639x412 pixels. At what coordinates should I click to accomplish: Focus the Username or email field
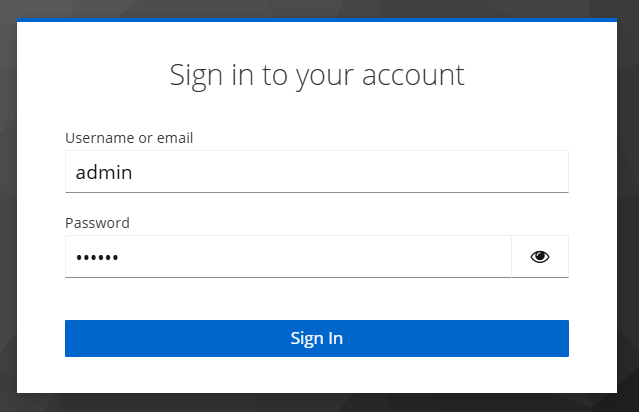pyautogui.click(x=316, y=172)
